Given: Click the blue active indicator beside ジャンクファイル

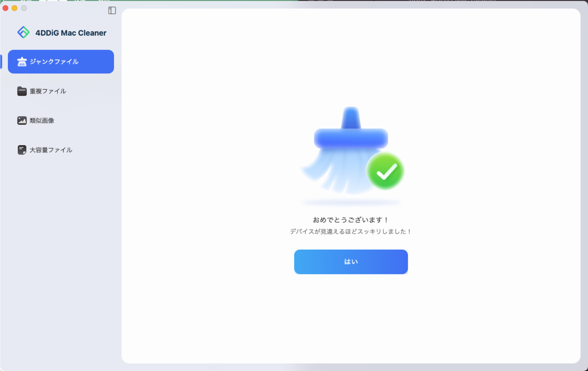Looking at the screenshot, I should click(1, 62).
